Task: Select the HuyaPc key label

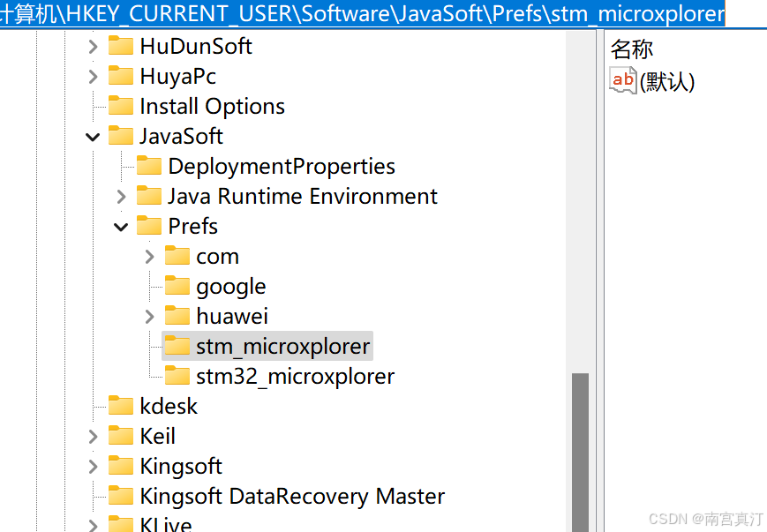Action: [178, 77]
